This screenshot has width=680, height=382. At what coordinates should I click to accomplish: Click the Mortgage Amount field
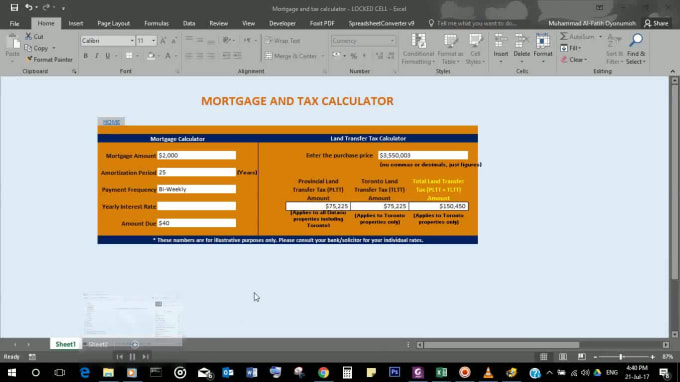point(196,155)
